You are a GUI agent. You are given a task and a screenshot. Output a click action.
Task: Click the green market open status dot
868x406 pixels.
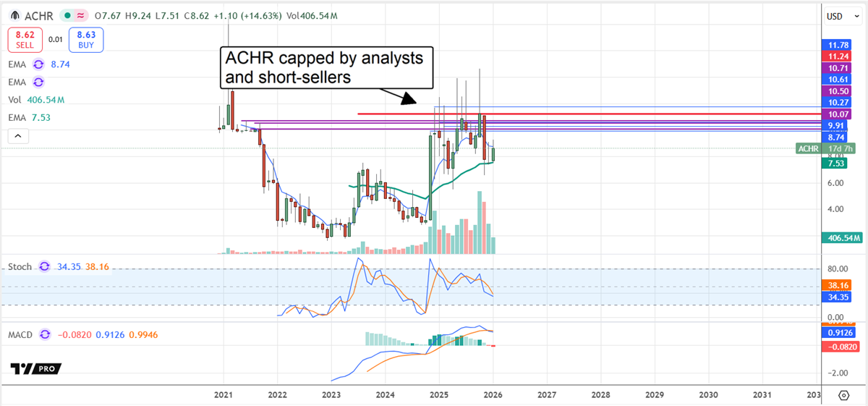(x=67, y=14)
